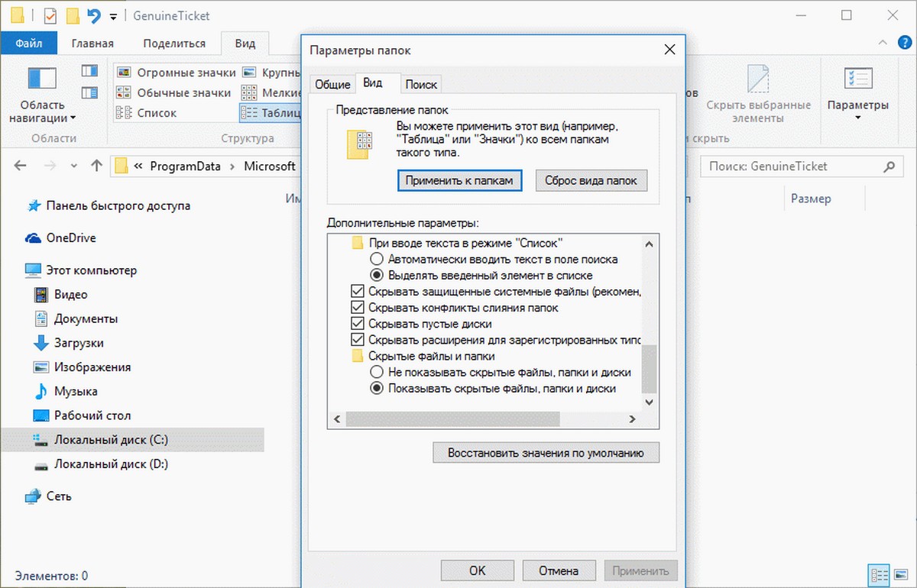Open the Область навигации dropdown arrow
This screenshot has width=917, height=588.
73,118
